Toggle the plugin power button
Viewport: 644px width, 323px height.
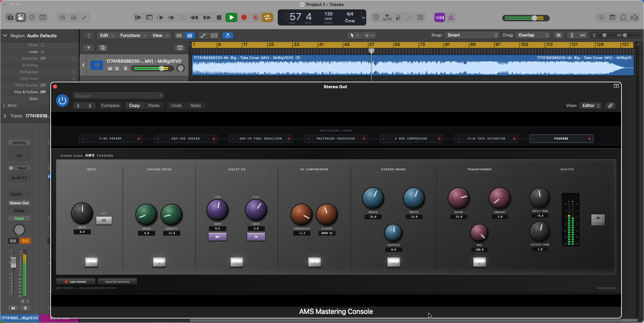click(62, 101)
